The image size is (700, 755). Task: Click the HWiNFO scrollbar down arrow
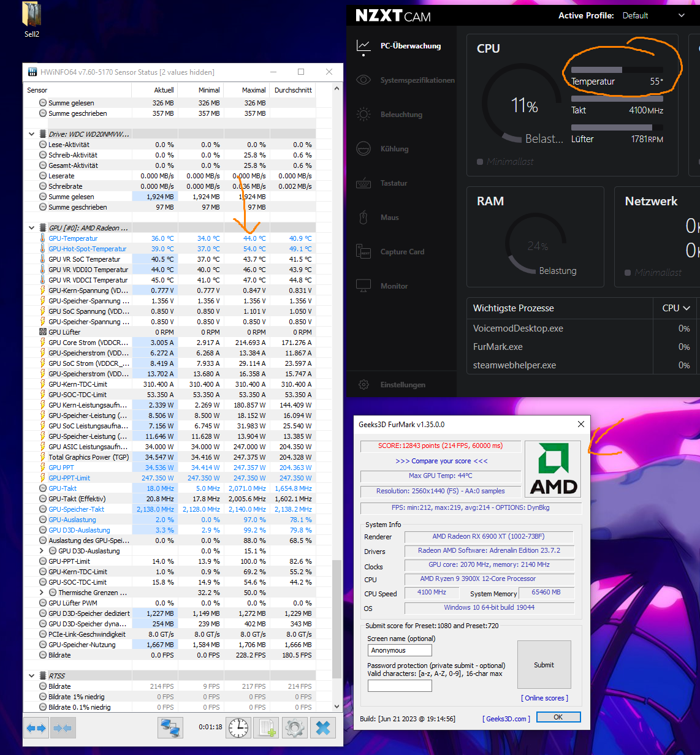coord(337,707)
